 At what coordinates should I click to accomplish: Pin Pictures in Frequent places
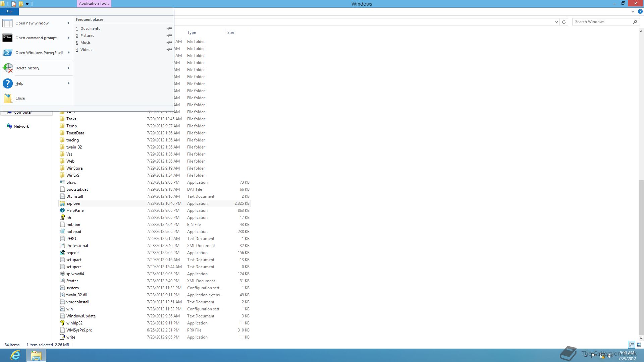(x=169, y=36)
